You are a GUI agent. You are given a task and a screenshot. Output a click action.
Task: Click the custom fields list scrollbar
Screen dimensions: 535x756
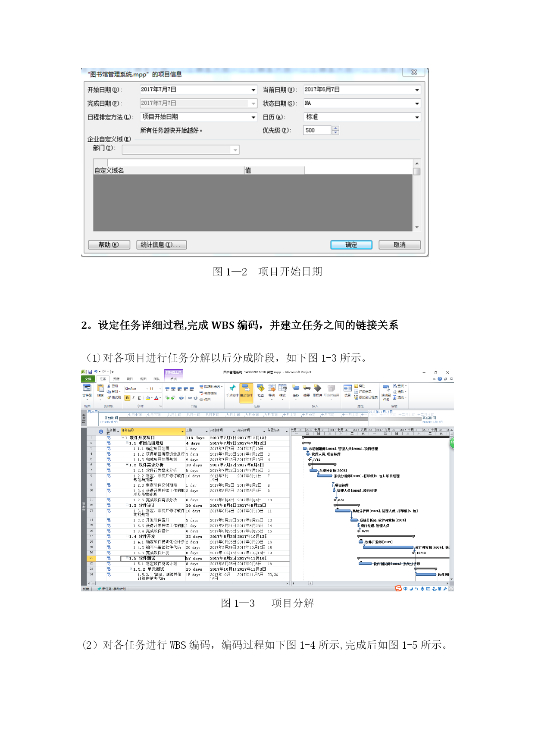click(416, 195)
